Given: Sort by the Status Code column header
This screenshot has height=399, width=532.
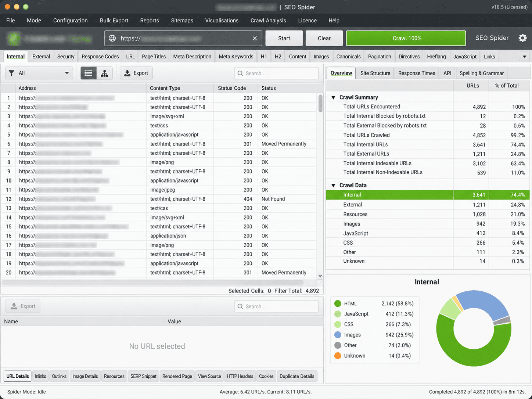Looking at the screenshot, I should point(236,88).
